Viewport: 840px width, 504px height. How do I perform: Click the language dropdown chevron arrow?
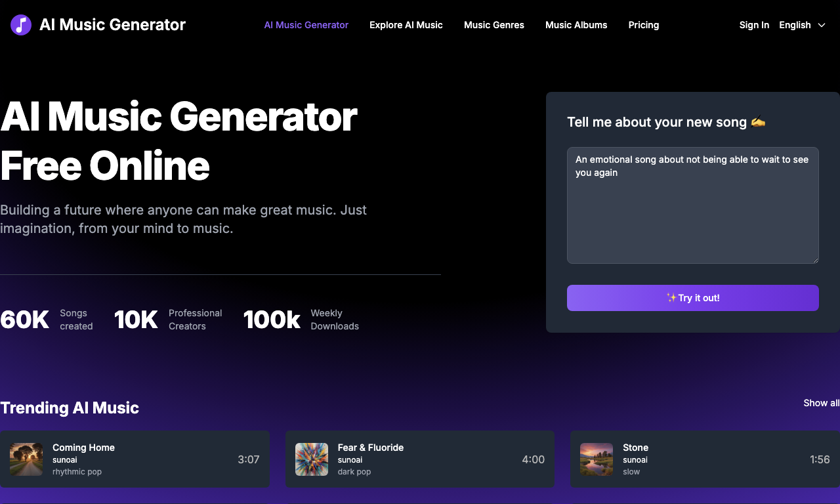[822, 25]
